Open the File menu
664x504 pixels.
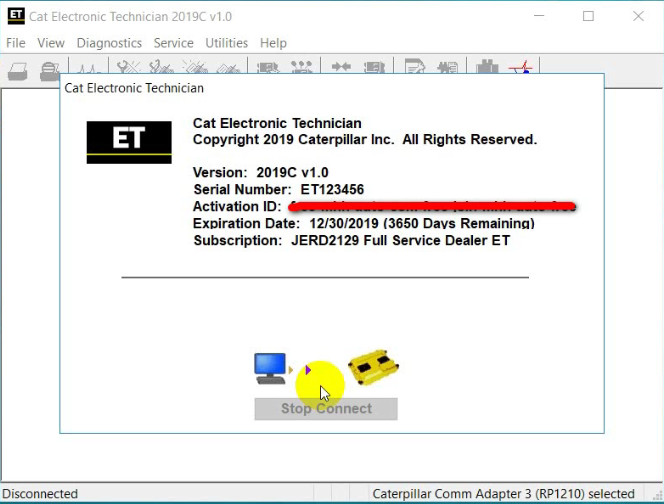coord(16,43)
